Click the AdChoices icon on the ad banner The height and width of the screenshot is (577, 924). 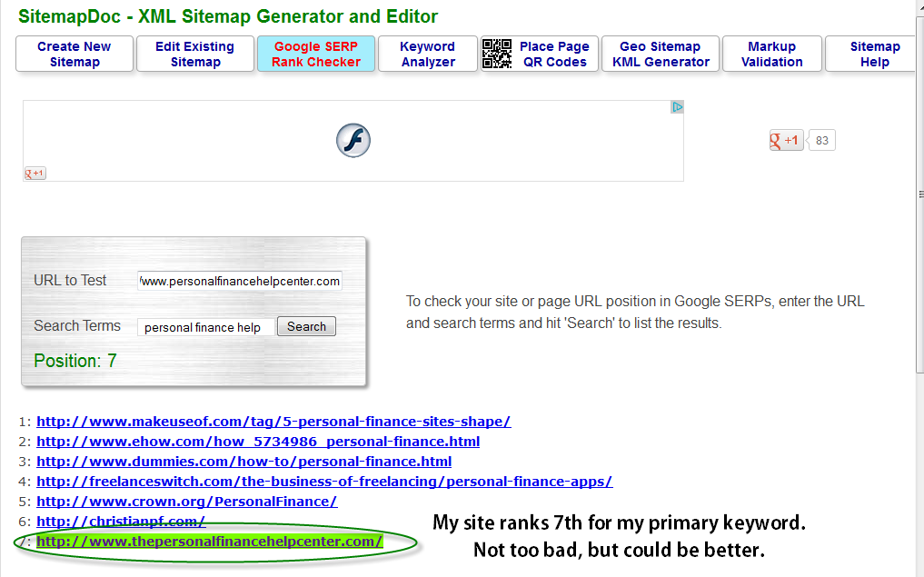pos(677,106)
